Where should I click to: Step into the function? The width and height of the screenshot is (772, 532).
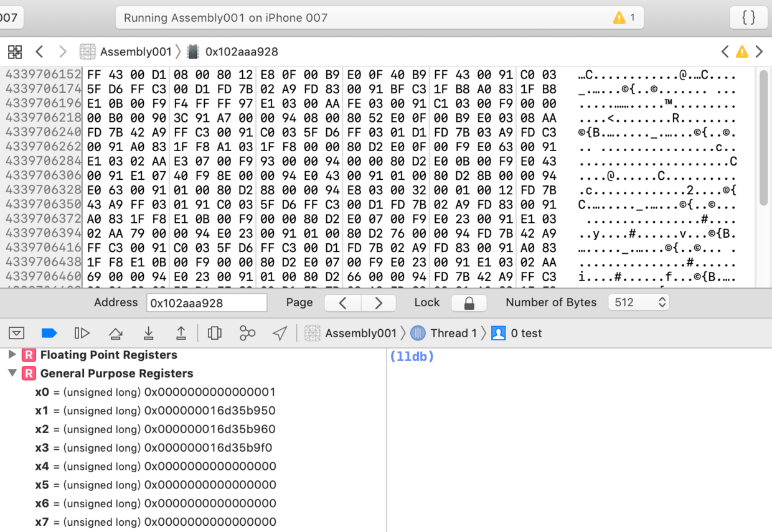pyautogui.click(x=148, y=334)
